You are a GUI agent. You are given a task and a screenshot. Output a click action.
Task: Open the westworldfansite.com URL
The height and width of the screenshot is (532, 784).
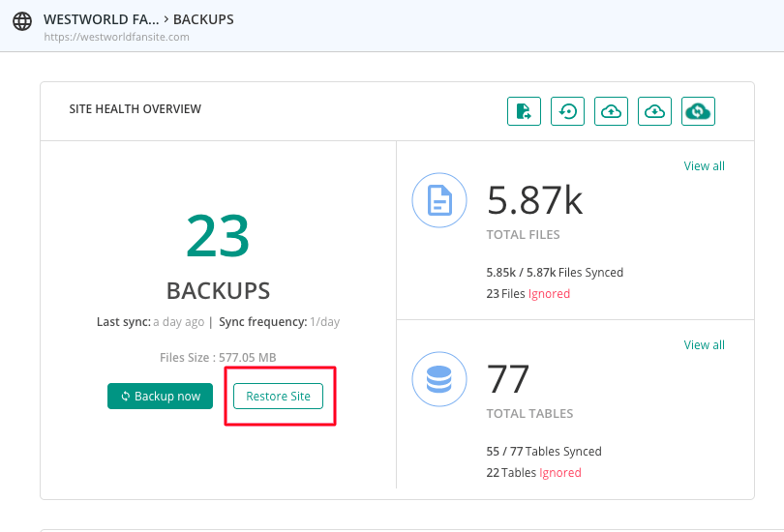(x=116, y=37)
